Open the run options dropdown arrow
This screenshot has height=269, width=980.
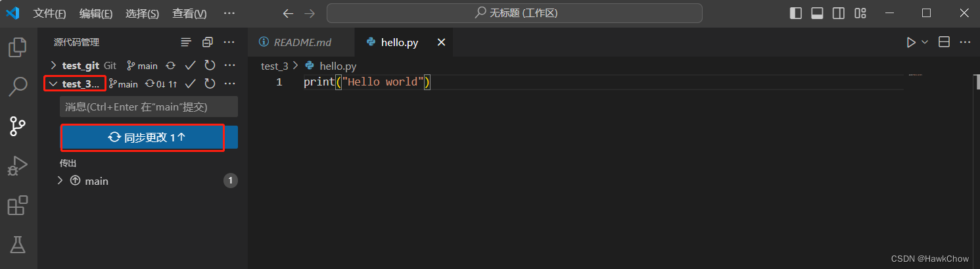925,42
